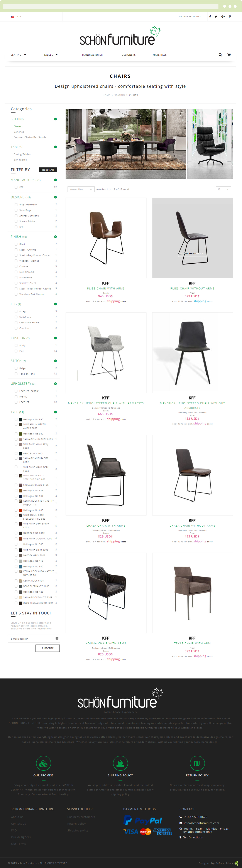Open the Pinterest icon

[x=230, y=17]
